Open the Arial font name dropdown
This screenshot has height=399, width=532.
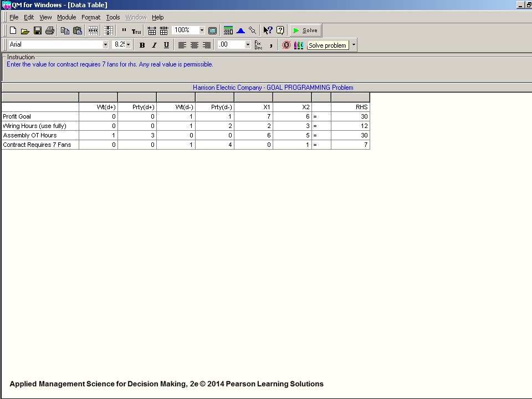105,44
